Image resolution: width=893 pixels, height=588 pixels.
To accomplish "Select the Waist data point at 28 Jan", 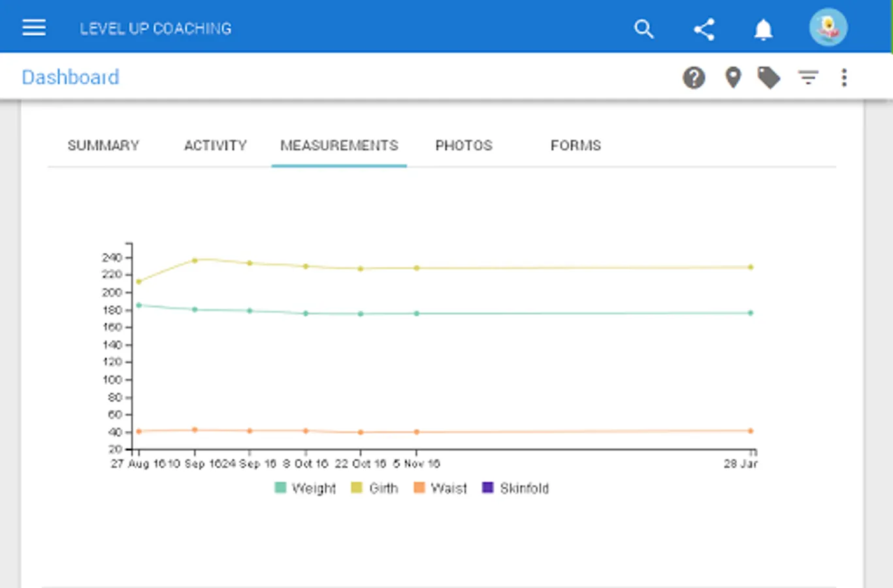I will pos(751,431).
